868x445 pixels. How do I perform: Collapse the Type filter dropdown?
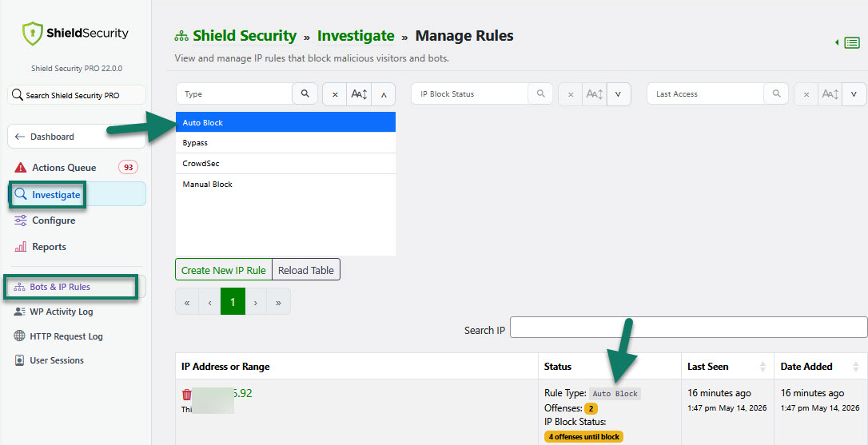pyautogui.click(x=384, y=94)
